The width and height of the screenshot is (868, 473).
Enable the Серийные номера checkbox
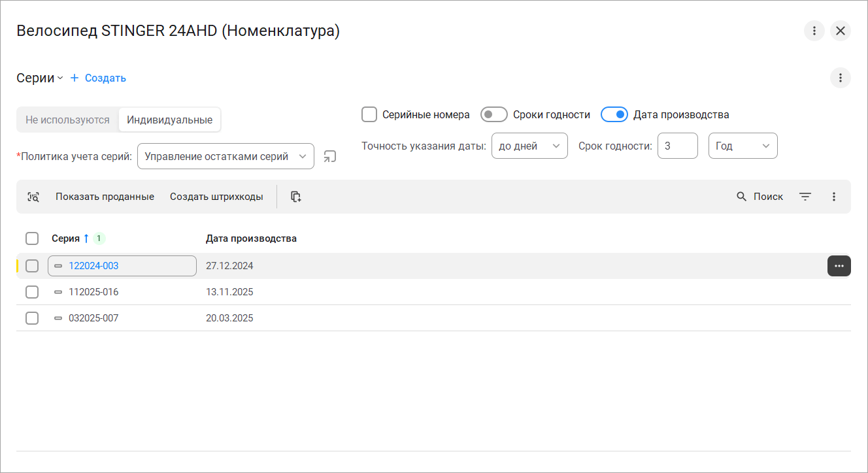[x=369, y=115]
